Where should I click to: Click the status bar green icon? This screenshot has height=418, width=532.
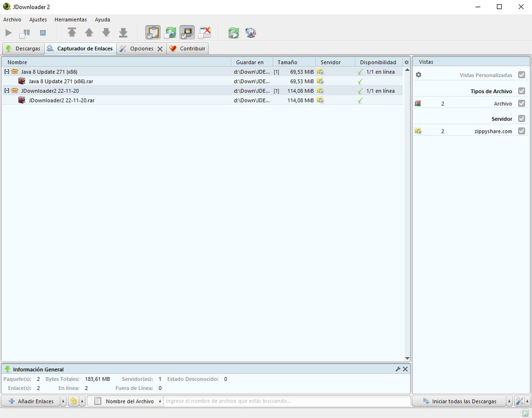(x=525, y=413)
